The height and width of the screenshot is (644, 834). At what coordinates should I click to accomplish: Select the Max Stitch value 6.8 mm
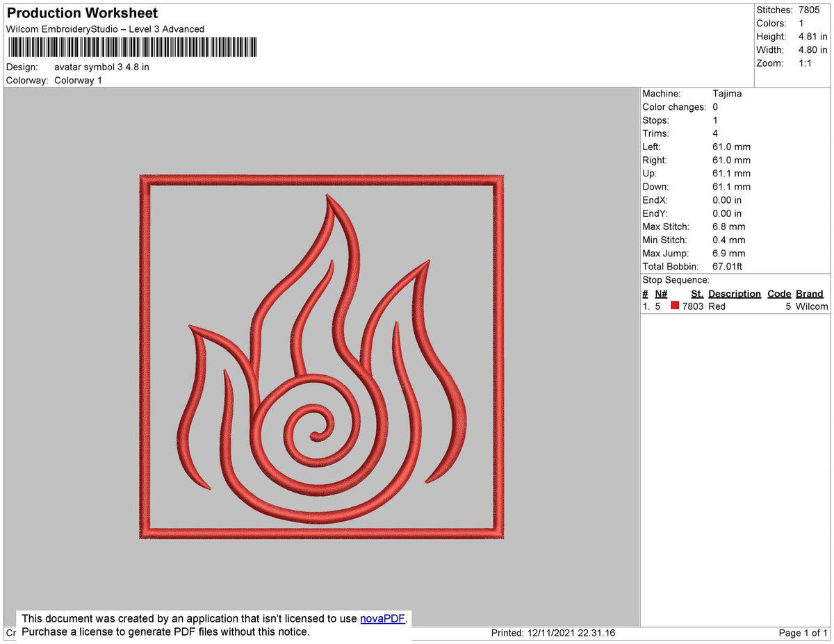click(728, 226)
